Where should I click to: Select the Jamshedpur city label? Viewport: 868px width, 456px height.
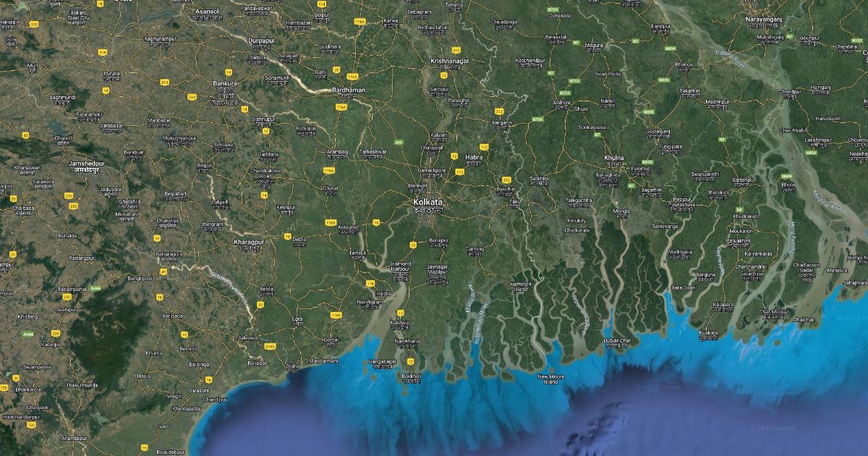[x=85, y=164]
